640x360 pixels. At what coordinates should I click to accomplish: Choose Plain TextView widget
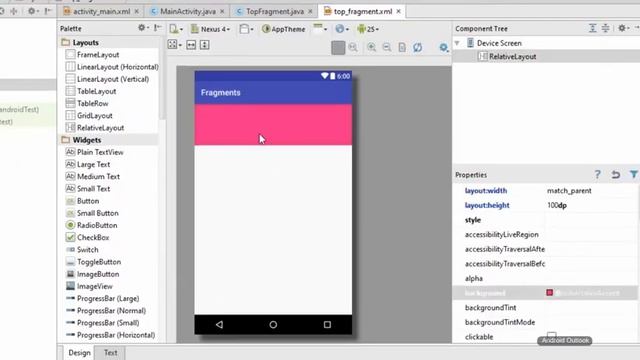[94, 152]
